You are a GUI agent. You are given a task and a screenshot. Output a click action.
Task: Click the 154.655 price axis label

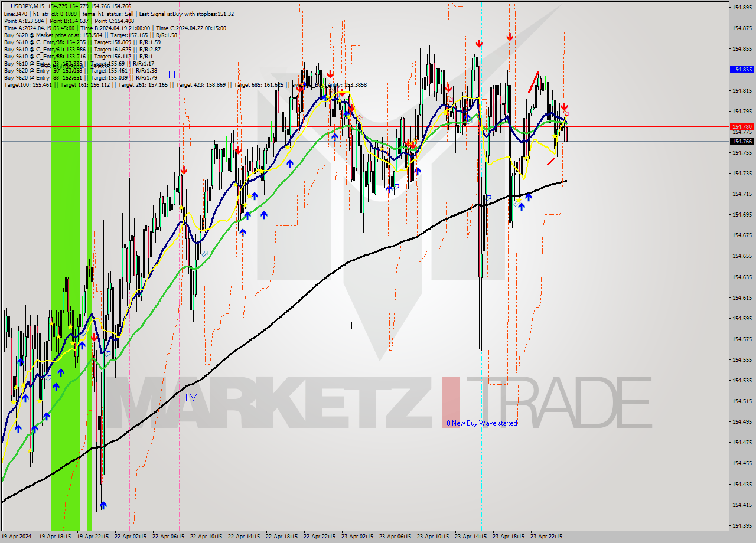pyautogui.click(x=742, y=256)
